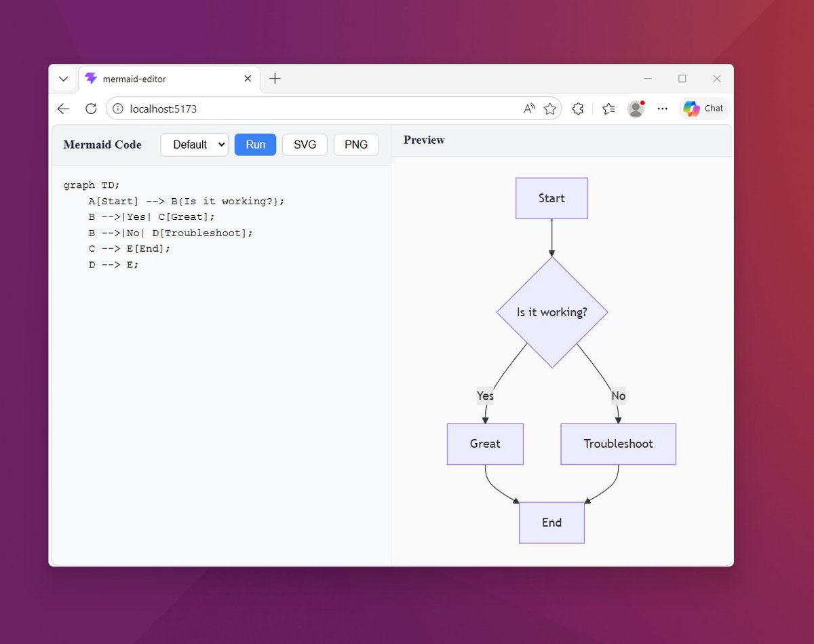
Task: Go back using the browser back arrow
Action: (x=63, y=109)
